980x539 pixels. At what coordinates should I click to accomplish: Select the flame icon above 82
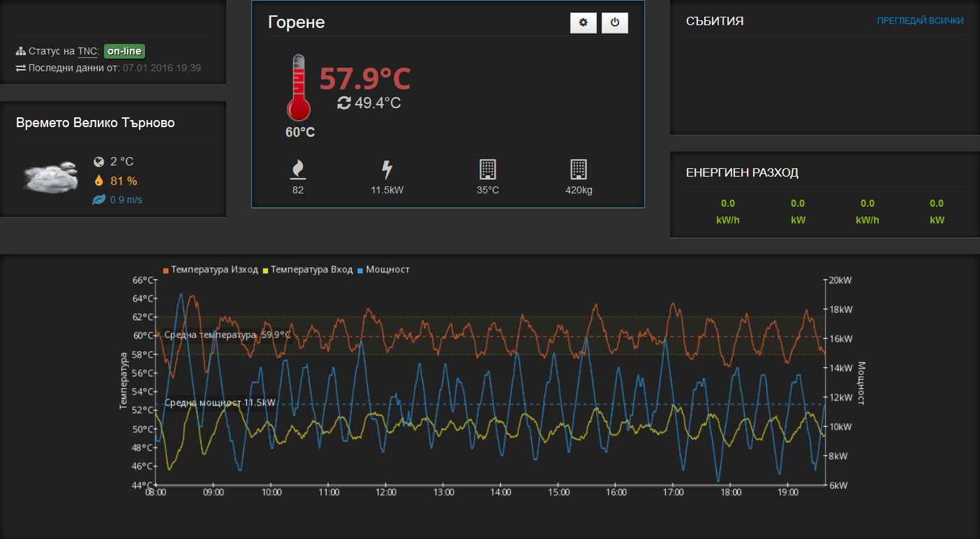(298, 170)
